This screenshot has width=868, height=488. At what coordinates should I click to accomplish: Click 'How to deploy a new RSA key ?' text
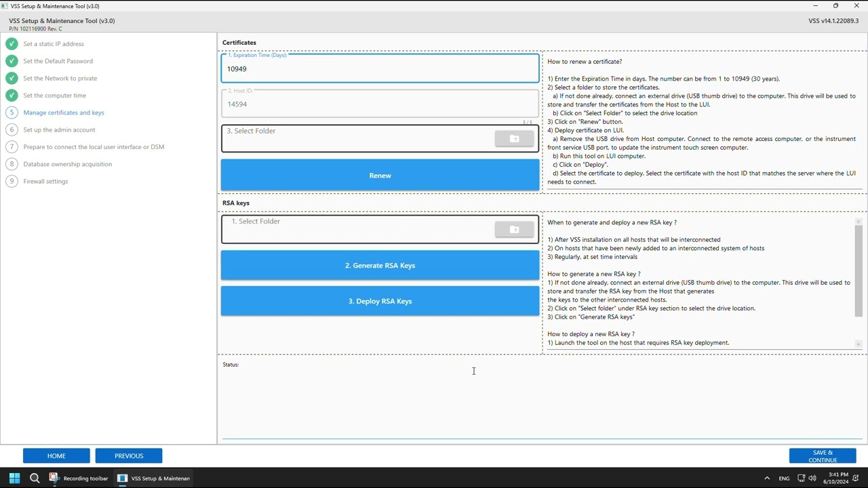point(591,334)
